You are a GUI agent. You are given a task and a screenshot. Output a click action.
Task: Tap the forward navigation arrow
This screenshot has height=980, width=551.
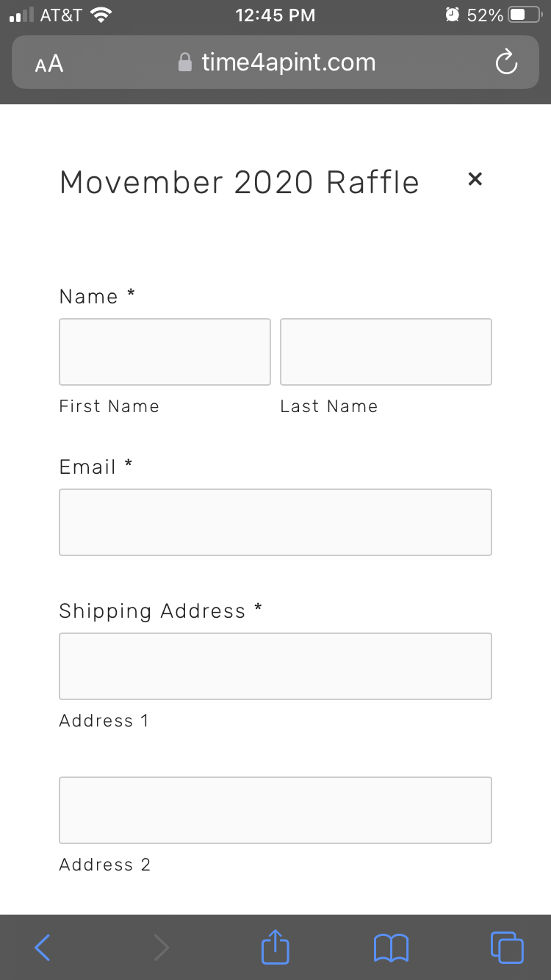click(161, 948)
